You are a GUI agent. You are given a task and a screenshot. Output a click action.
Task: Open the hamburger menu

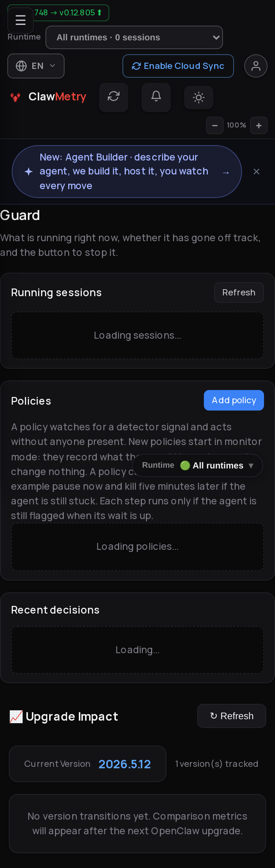point(21,20)
